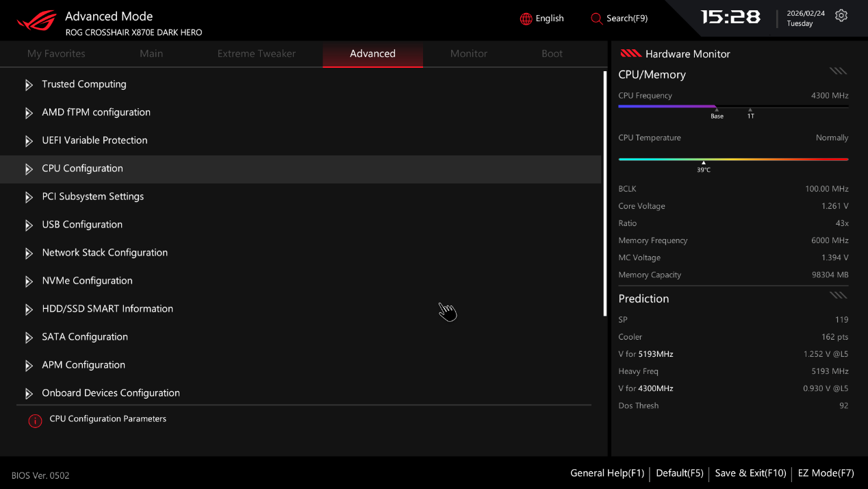Image resolution: width=868 pixels, height=489 pixels.
Task: Click the ROG logo icon
Action: [37, 21]
